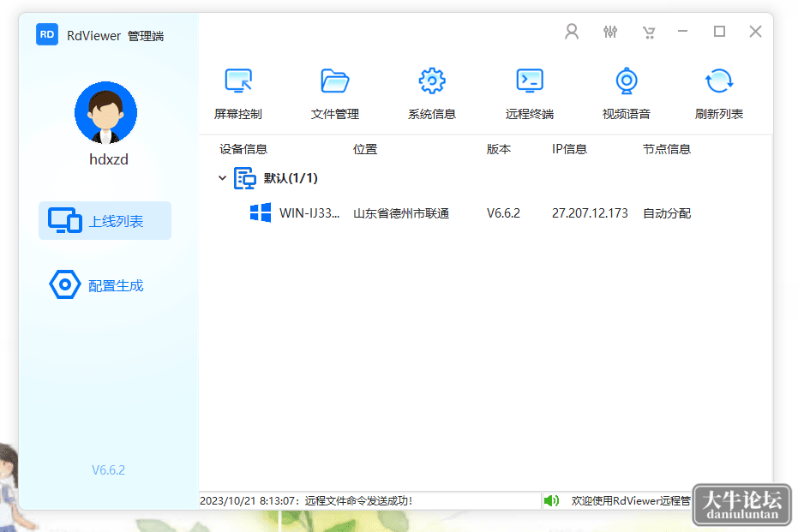Launch the 远程终端 remote terminal
798x532 pixels.
click(x=530, y=94)
